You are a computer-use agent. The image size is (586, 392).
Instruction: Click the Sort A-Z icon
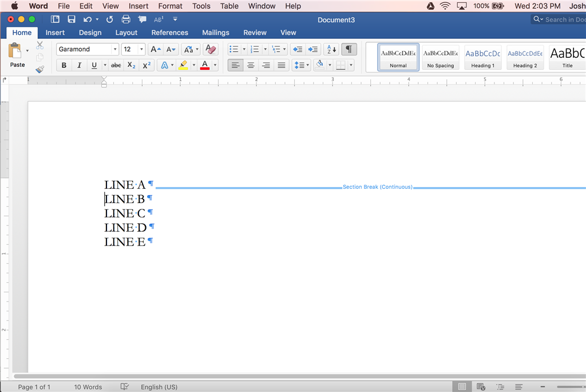coord(331,49)
